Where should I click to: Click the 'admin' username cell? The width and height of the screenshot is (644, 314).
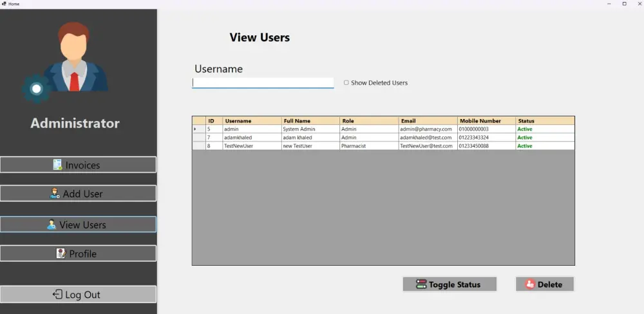point(252,129)
